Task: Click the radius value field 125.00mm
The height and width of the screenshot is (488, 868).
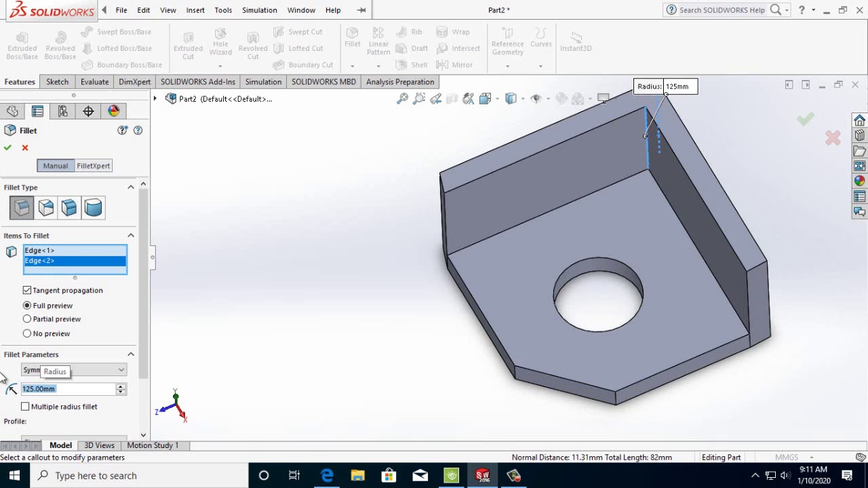Action: (x=68, y=389)
